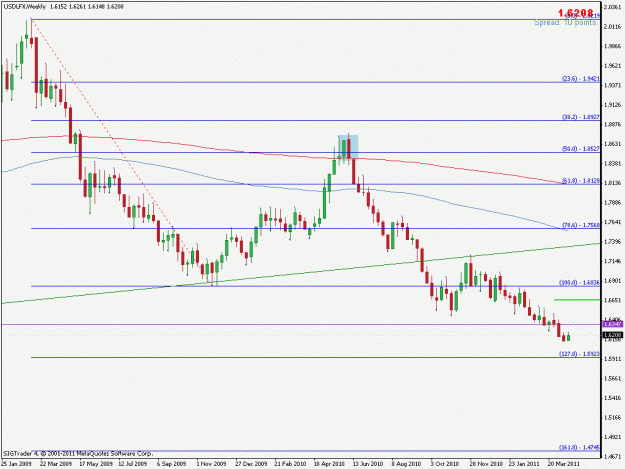The width and height of the screenshot is (625, 469).
Task: Click the 3 Oct 2010 date label
Action: (445, 464)
